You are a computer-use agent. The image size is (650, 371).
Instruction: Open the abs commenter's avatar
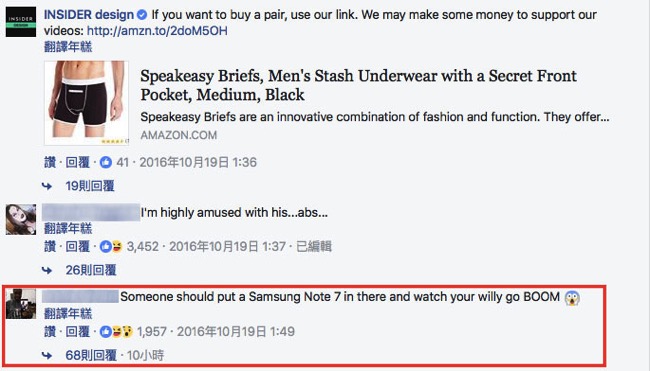click(x=21, y=219)
